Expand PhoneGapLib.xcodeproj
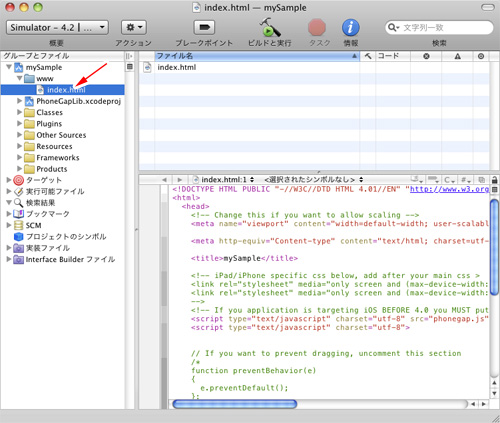The width and height of the screenshot is (500, 423). click(x=19, y=101)
